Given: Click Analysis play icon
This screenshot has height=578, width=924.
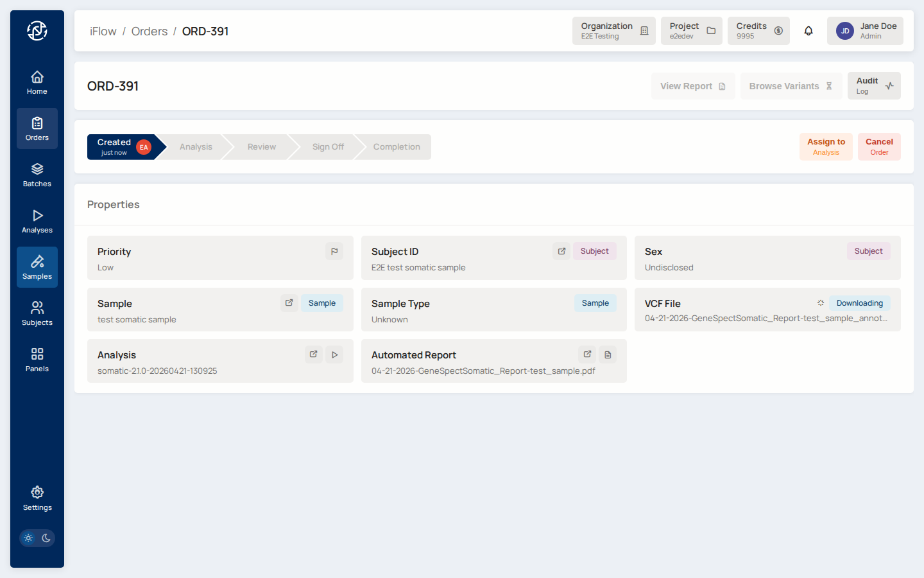Looking at the screenshot, I should click(x=334, y=355).
